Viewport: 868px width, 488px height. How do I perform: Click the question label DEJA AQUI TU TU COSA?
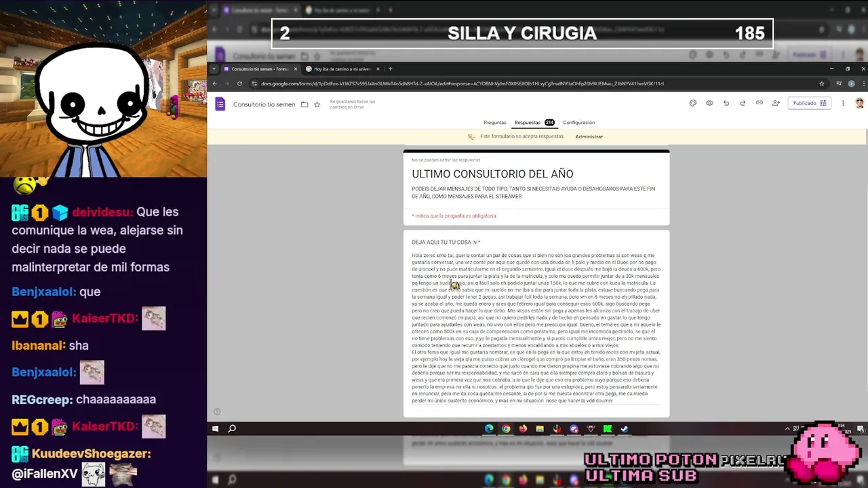coord(446,242)
